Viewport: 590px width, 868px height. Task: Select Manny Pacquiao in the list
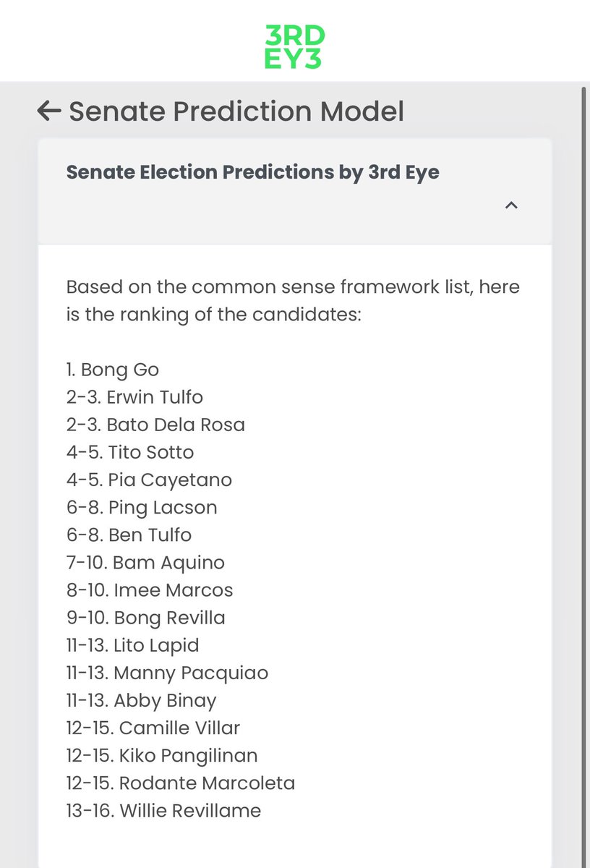[x=167, y=673]
